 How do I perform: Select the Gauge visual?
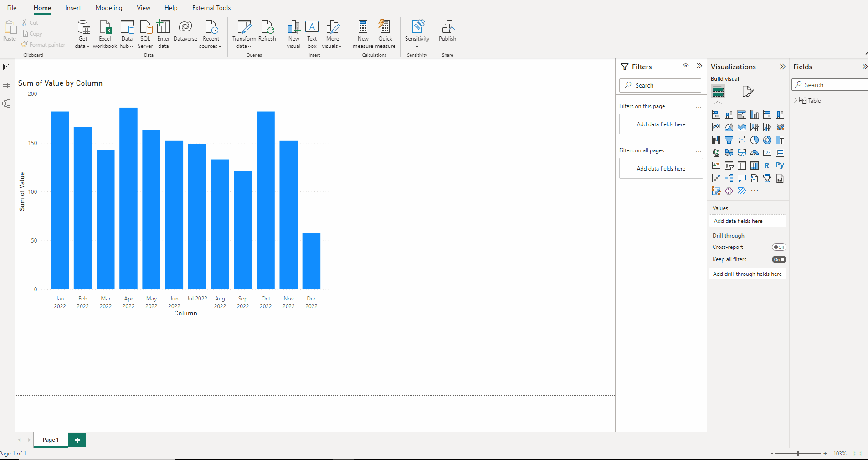coord(755,153)
